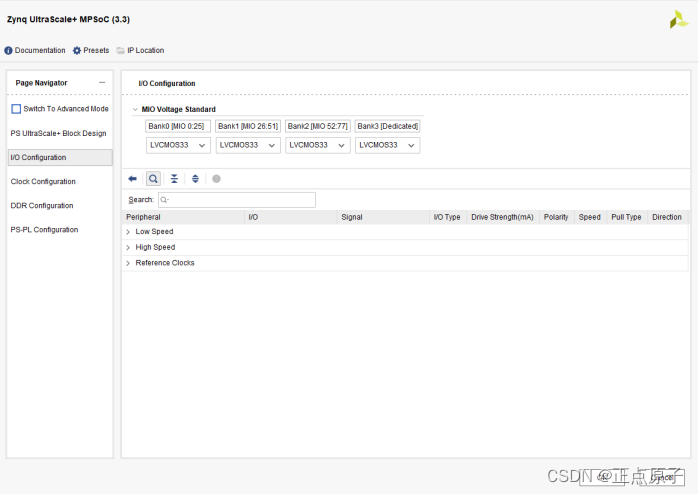Open Documentation info link
Viewport: 699px width, 494px height.
pos(35,50)
